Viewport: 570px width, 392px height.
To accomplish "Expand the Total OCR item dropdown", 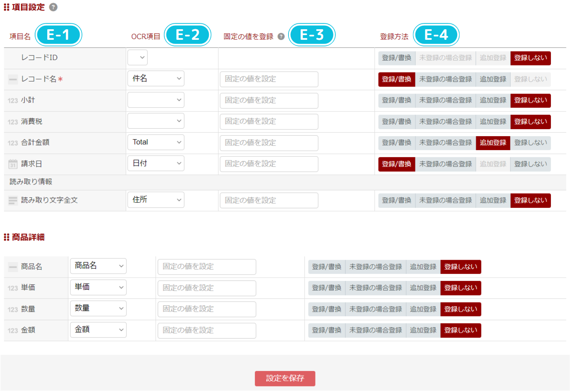I will (156, 142).
